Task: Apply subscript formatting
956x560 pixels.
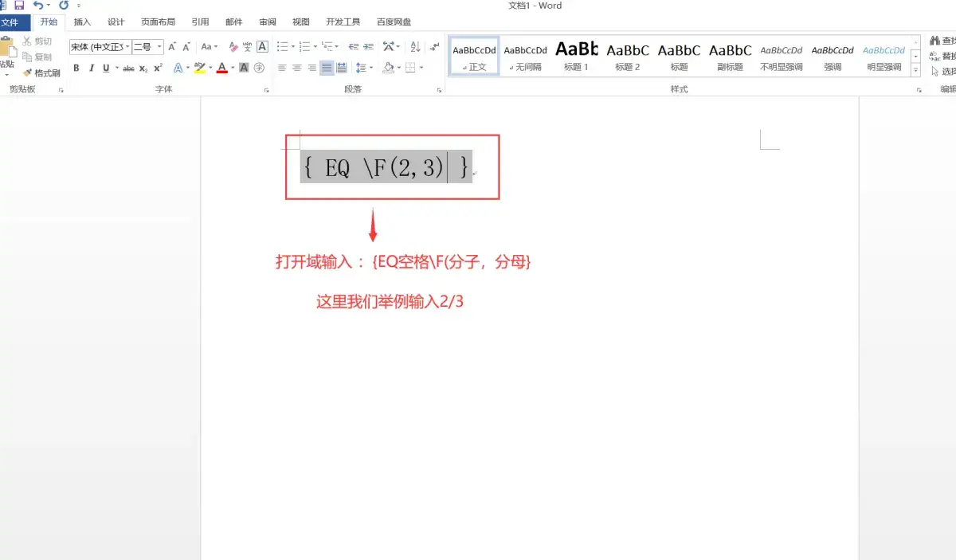Action: tap(145, 69)
